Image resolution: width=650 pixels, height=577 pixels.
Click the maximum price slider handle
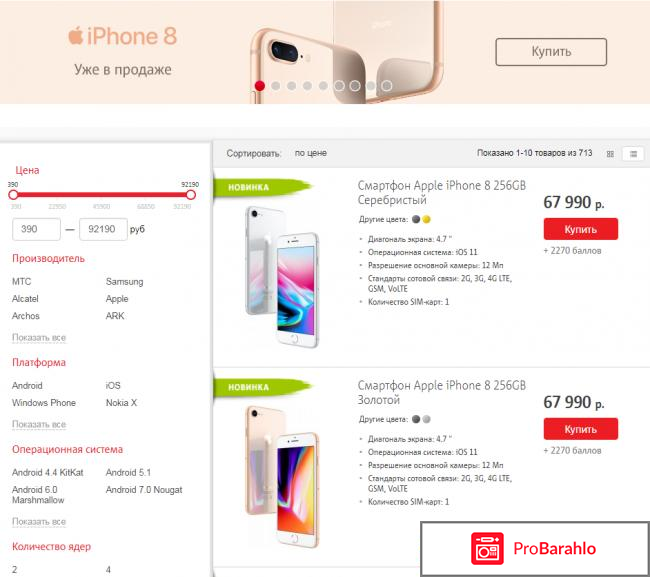(191, 194)
